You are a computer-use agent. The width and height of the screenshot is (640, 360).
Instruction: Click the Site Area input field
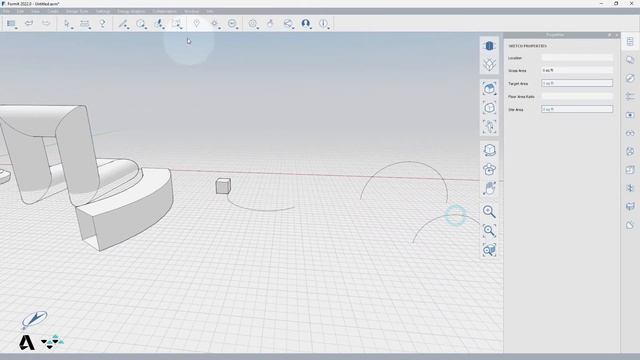pyautogui.click(x=577, y=109)
